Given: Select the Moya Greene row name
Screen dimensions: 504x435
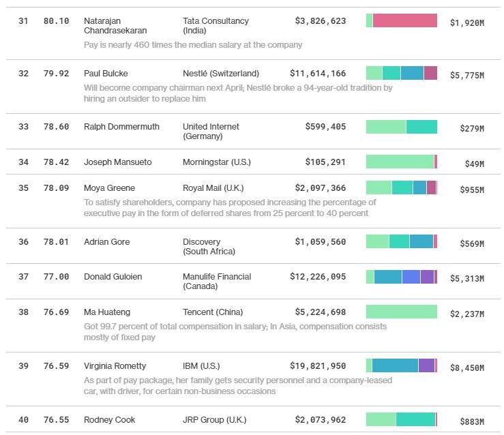Looking at the screenshot, I should click(x=109, y=188).
